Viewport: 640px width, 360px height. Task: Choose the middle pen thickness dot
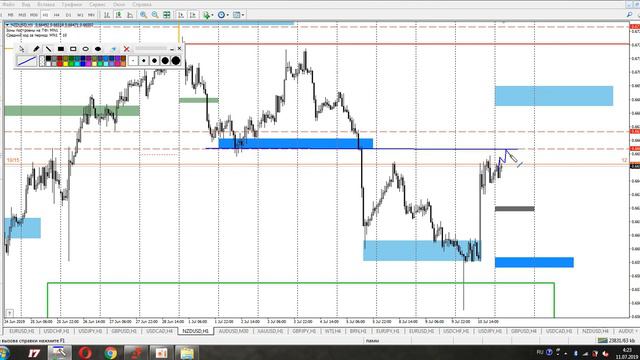click(x=154, y=61)
